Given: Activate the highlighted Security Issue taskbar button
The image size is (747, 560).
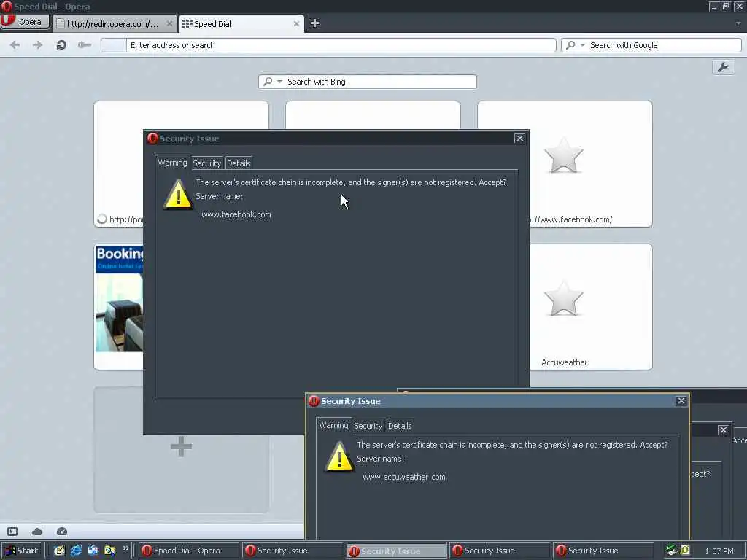Looking at the screenshot, I should point(396,551).
